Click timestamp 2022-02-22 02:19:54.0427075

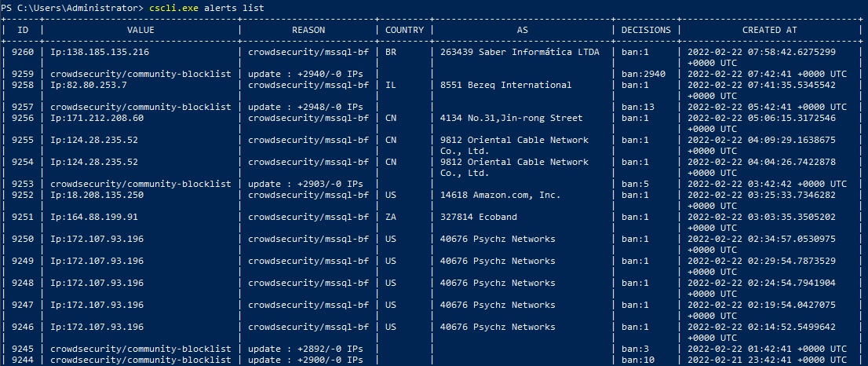pyautogui.click(x=762, y=305)
